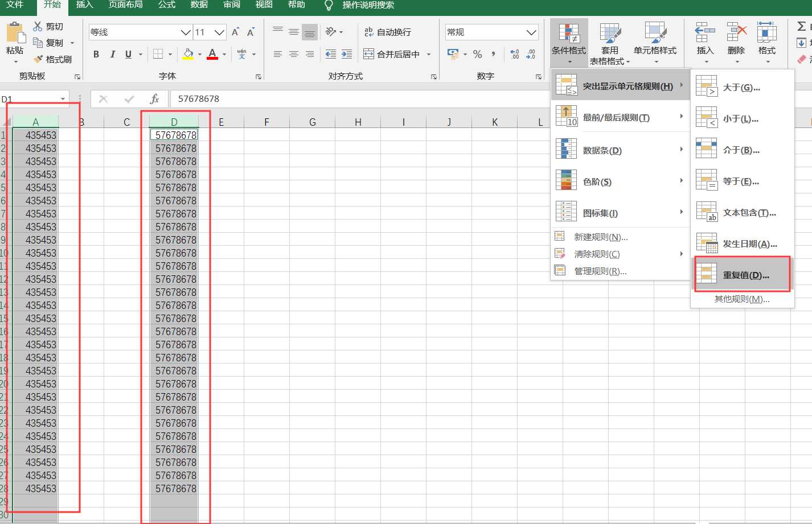This screenshot has width=812, height=524.
Task: Toggle Italic formatting
Action: pyautogui.click(x=112, y=54)
